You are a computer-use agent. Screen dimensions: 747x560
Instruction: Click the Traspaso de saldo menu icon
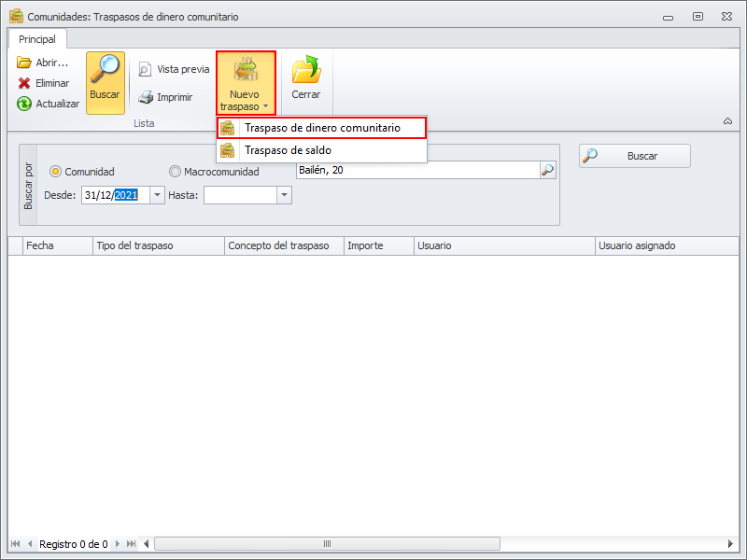click(227, 150)
